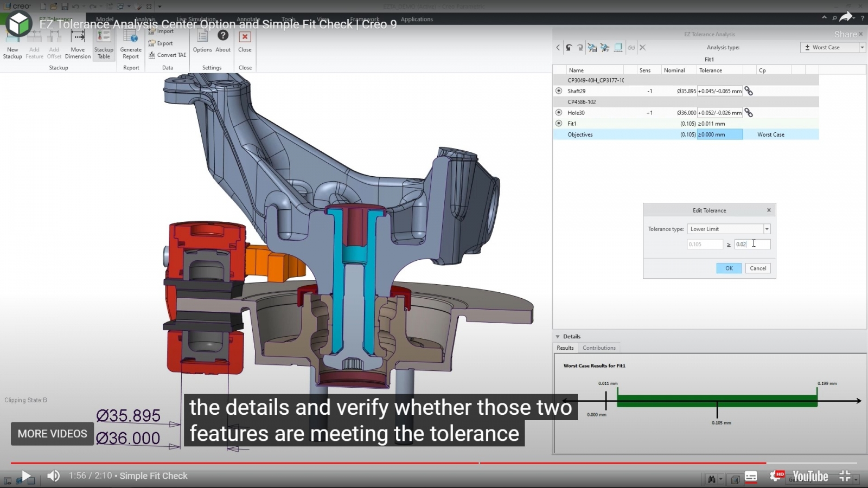
Task: Click the undo arrow in analysis panel
Action: pos(569,48)
